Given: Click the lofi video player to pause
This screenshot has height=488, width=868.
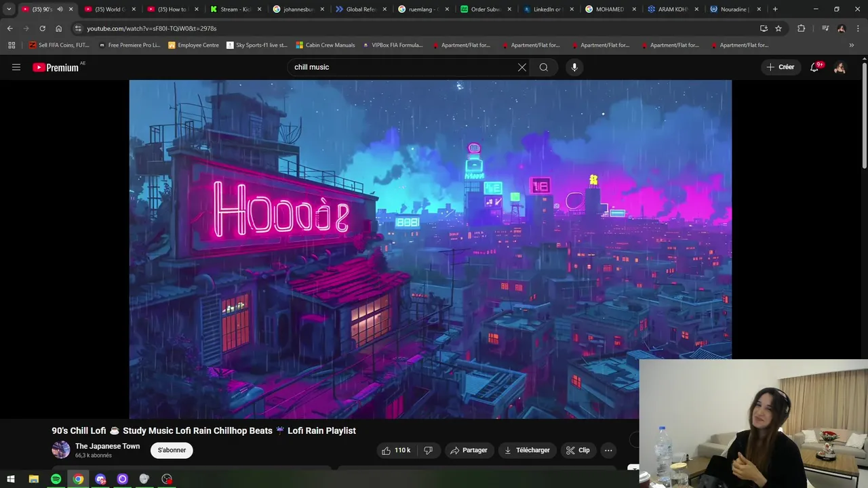Looking at the screenshot, I should pos(430,249).
